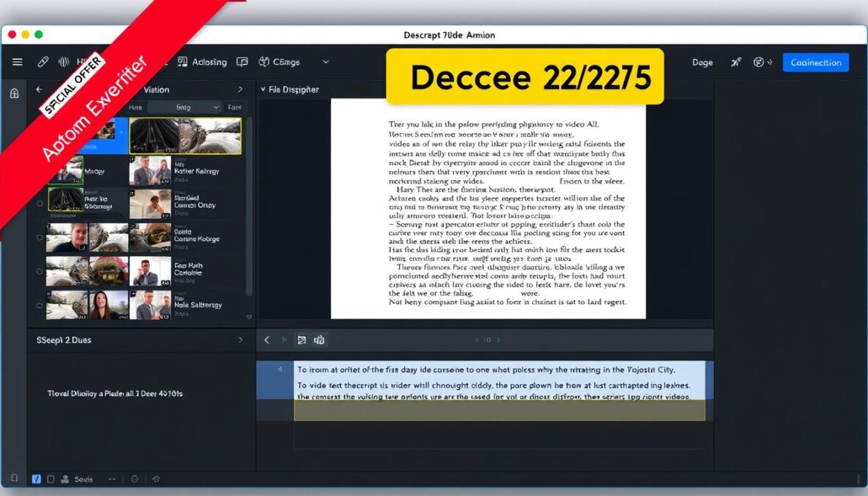Click the link paperclip icon in the toolbar

(43, 62)
